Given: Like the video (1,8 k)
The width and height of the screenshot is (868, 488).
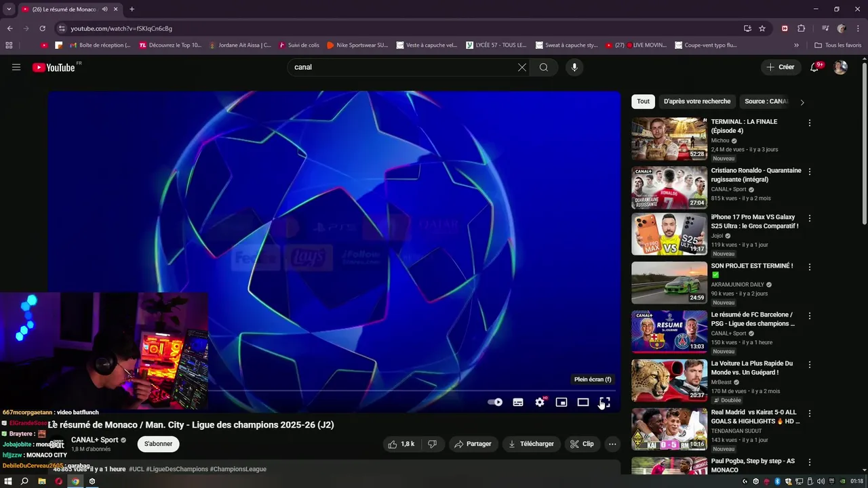Looking at the screenshot, I should point(401,444).
